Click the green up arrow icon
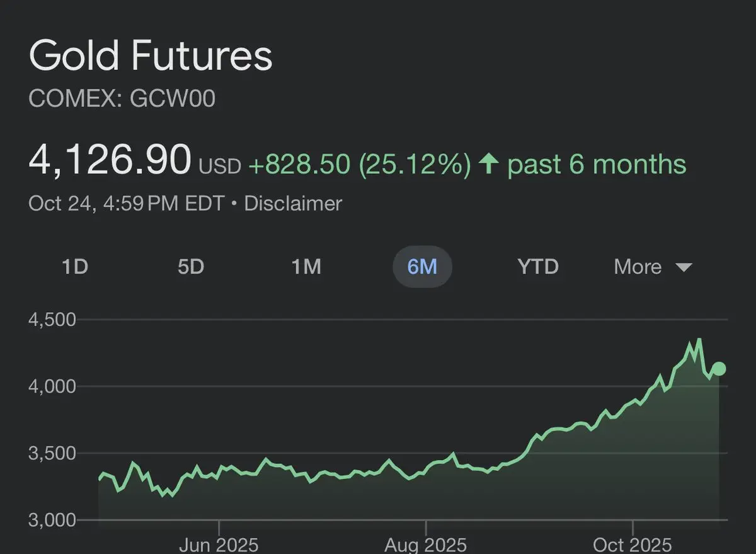The height and width of the screenshot is (554, 756). point(489,164)
